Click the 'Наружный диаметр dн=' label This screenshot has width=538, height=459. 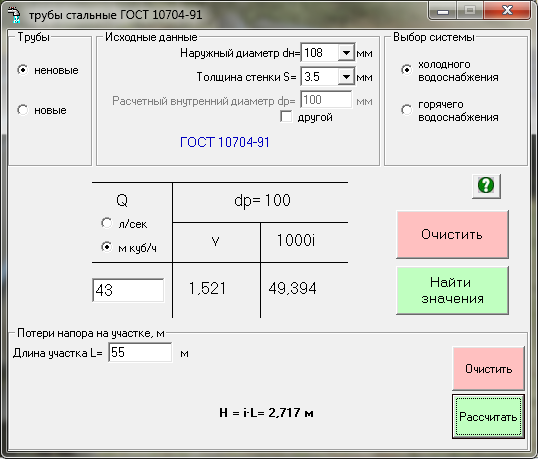point(240,53)
